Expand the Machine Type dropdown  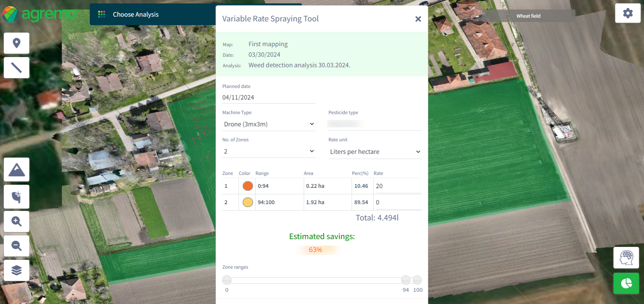pos(268,124)
